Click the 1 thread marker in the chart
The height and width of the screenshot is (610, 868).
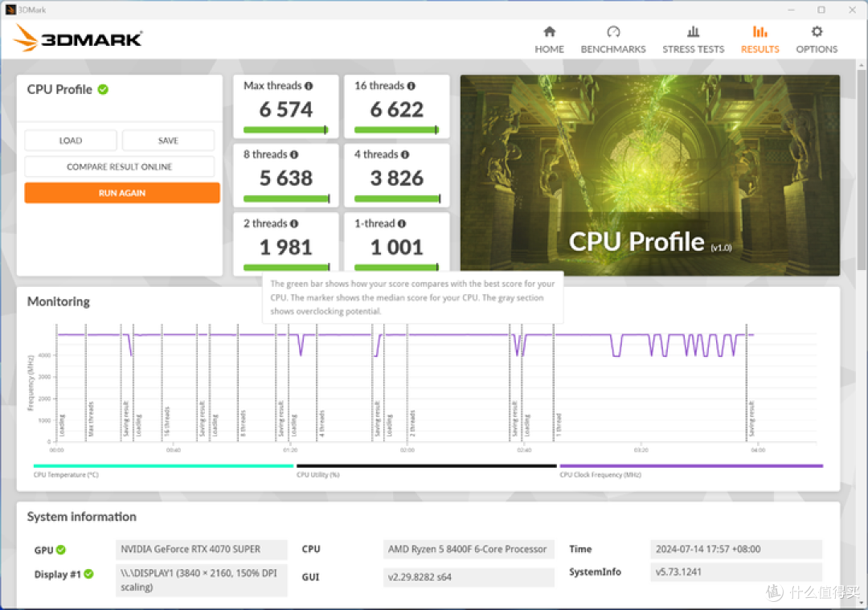tap(559, 424)
